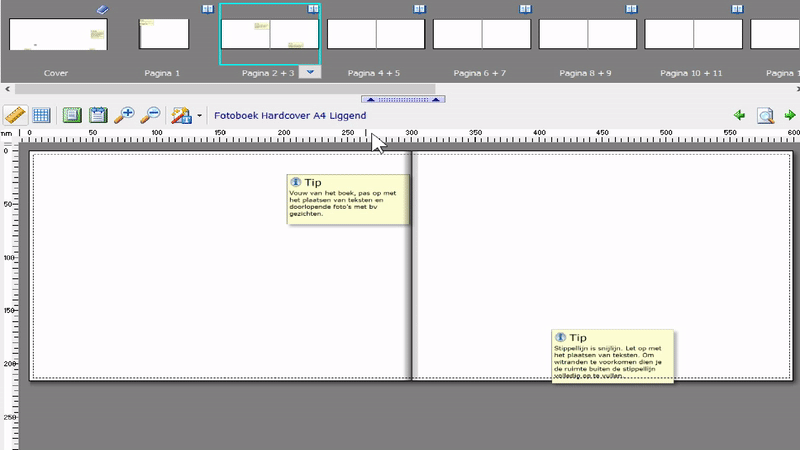800x450 pixels.
Task: Zoom out with the minus magnifier
Action: tap(149, 115)
